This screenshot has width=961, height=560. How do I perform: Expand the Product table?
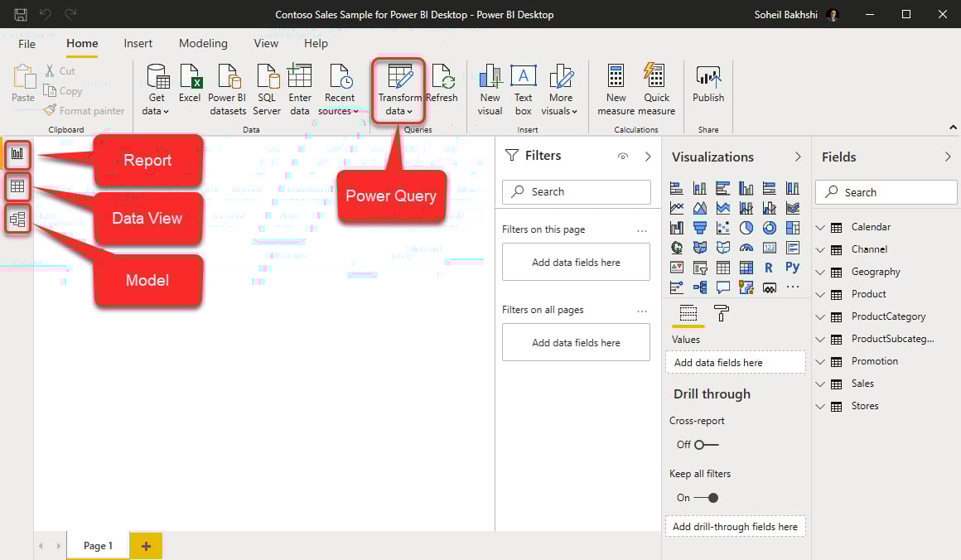pos(820,295)
